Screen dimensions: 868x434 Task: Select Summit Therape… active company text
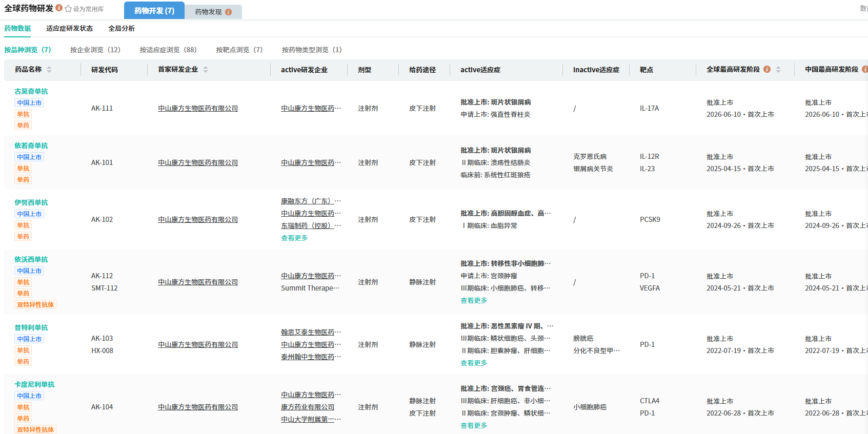pos(310,288)
